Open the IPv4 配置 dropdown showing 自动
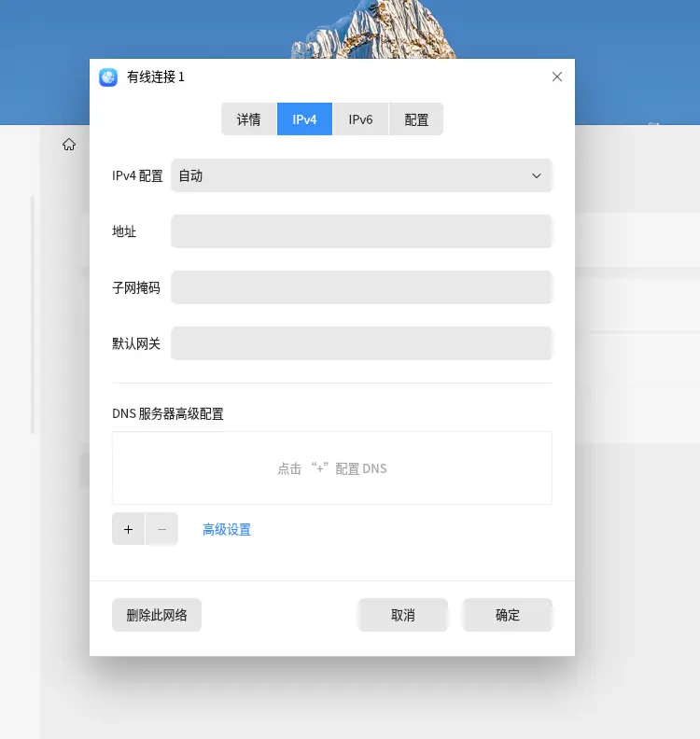700x739 pixels. 361,175
